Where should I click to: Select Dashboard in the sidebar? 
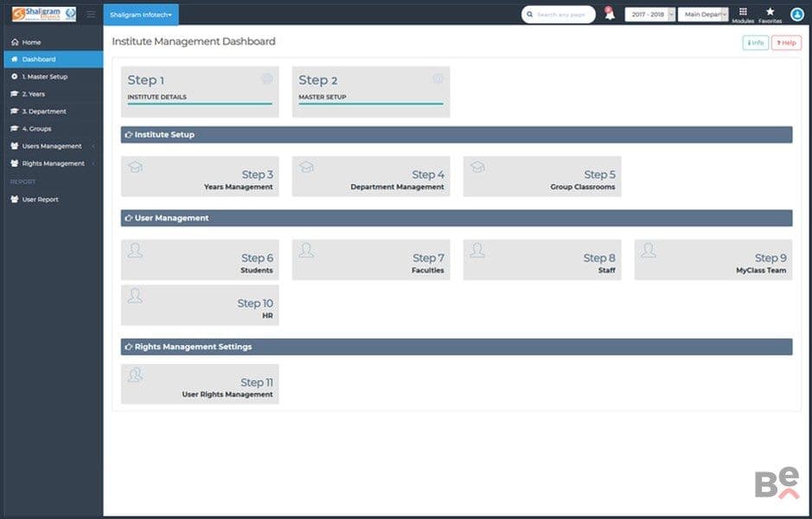(x=54, y=60)
